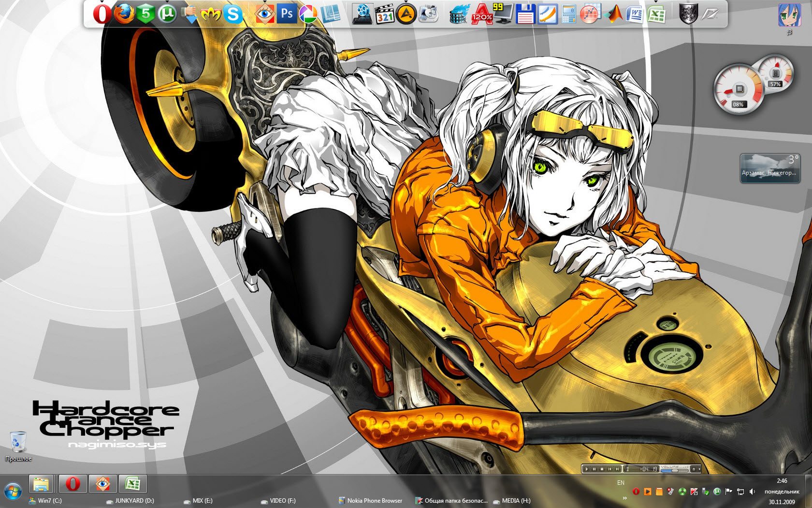Expand the toolbar overflow chevron near tray

[624, 498]
